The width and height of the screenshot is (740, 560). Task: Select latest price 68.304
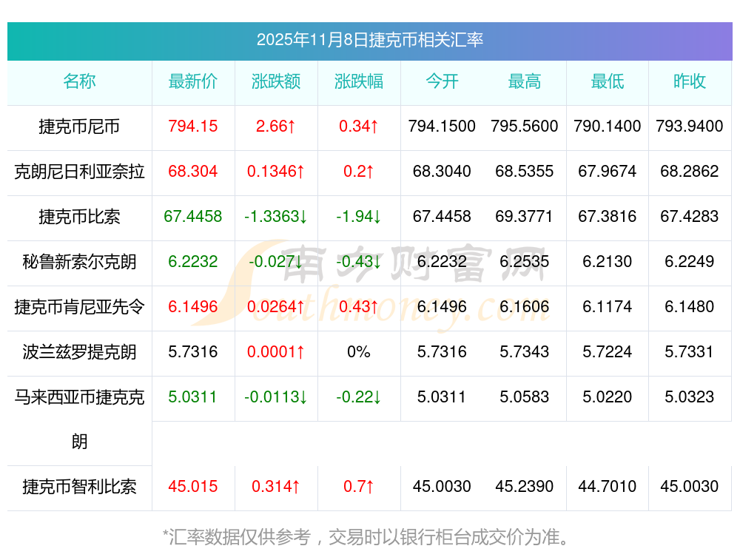[x=193, y=172]
